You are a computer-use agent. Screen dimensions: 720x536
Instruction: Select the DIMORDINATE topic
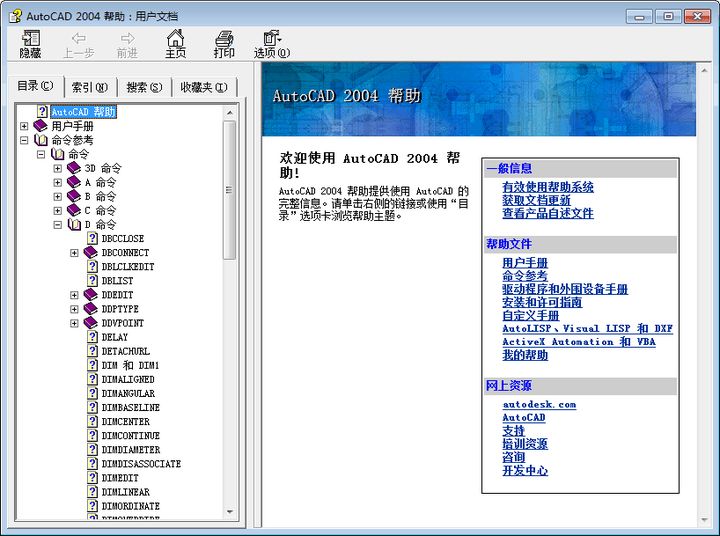tap(130, 506)
